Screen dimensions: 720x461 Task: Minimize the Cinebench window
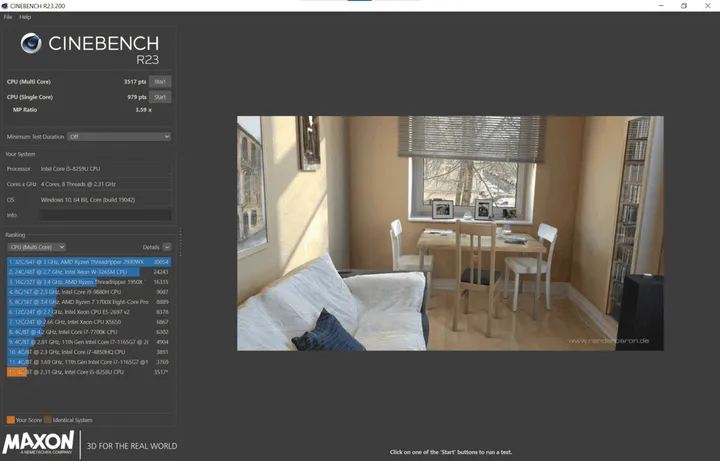pos(657,6)
